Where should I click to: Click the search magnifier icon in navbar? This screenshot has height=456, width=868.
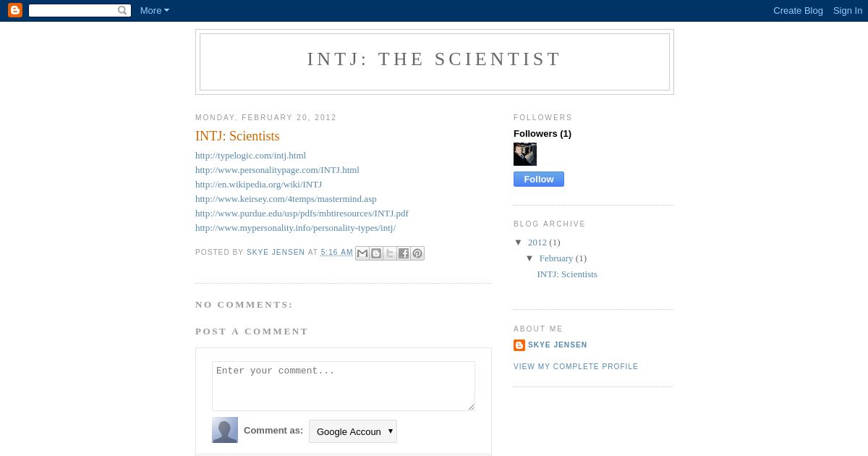coord(122,10)
